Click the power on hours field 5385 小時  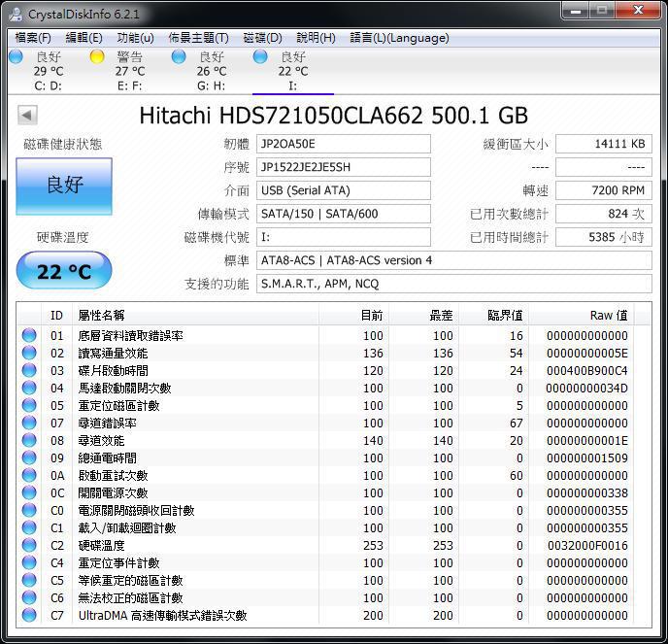[604, 237]
